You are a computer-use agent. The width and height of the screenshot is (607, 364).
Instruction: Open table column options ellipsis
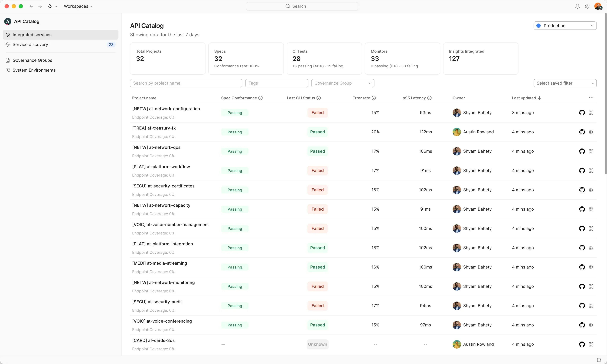click(x=591, y=97)
